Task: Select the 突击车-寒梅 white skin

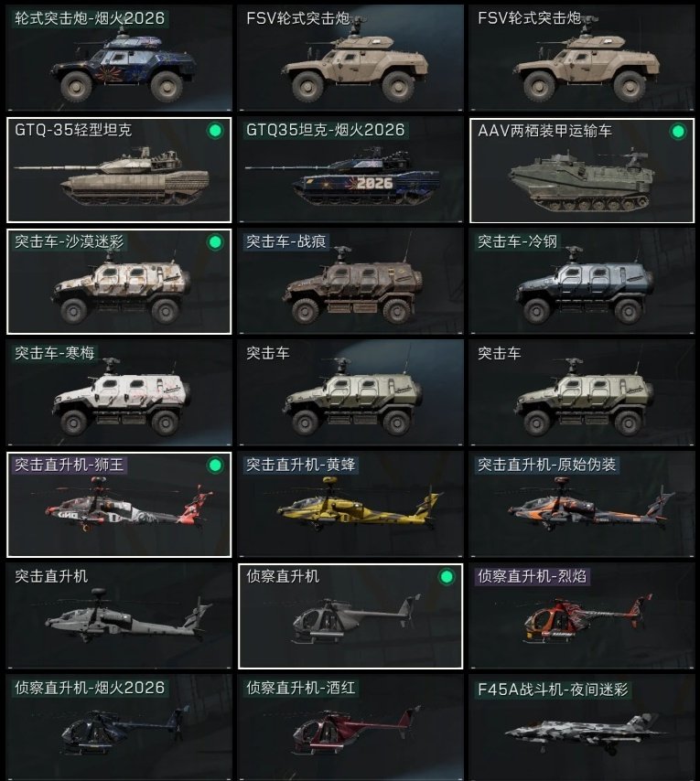Action: coord(119,393)
